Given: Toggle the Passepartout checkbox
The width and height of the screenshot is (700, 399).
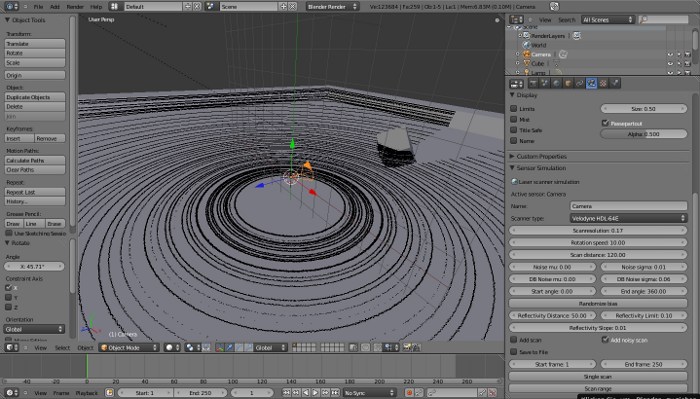Looking at the screenshot, I should coord(605,123).
